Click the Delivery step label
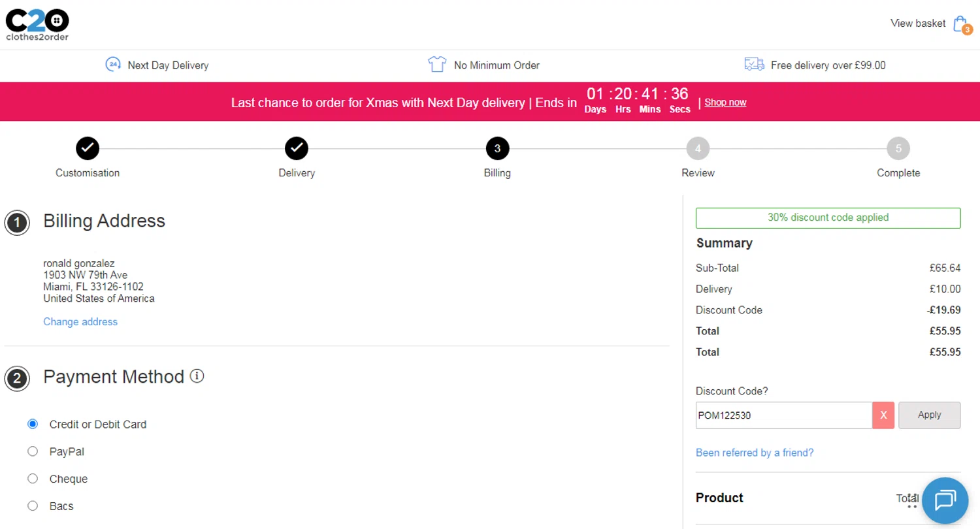This screenshot has height=529, width=980. [x=297, y=173]
